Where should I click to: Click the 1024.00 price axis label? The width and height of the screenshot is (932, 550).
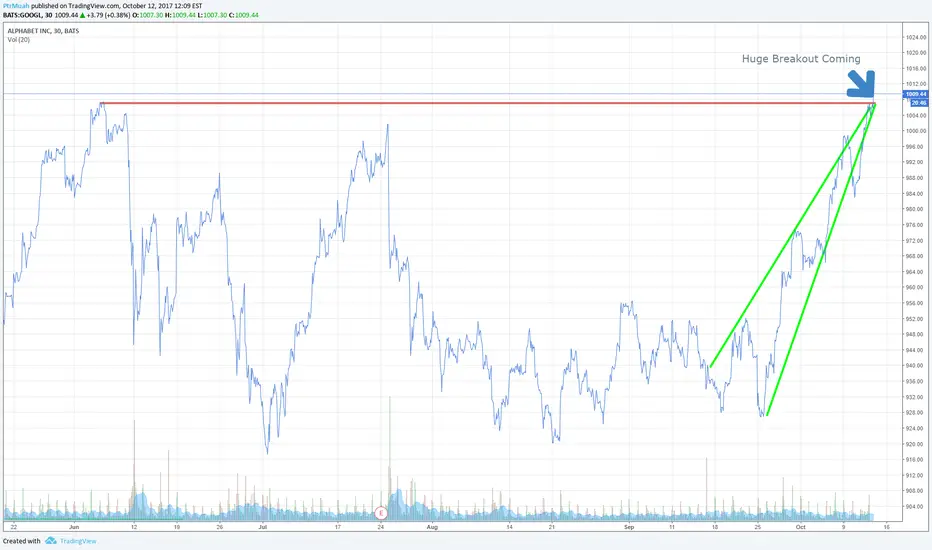click(x=916, y=37)
